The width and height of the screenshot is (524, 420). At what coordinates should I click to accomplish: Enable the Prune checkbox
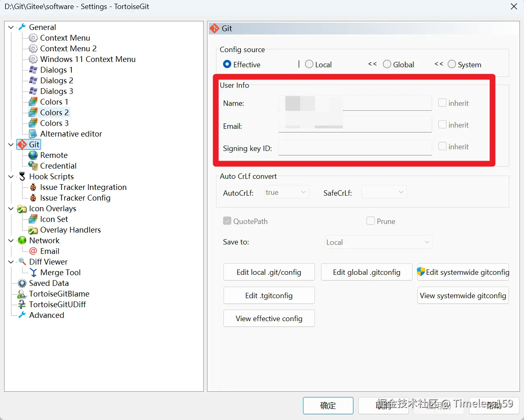(371, 221)
